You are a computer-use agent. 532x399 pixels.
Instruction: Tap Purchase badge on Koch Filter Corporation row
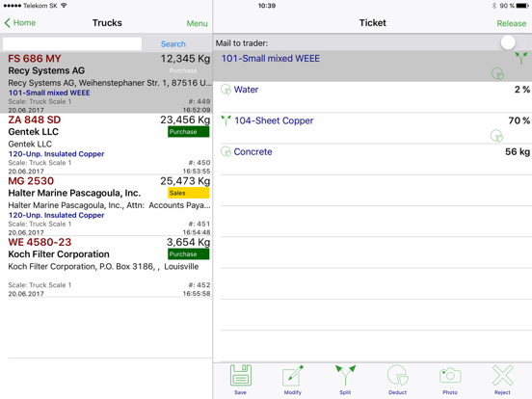click(x=188, y=253)
